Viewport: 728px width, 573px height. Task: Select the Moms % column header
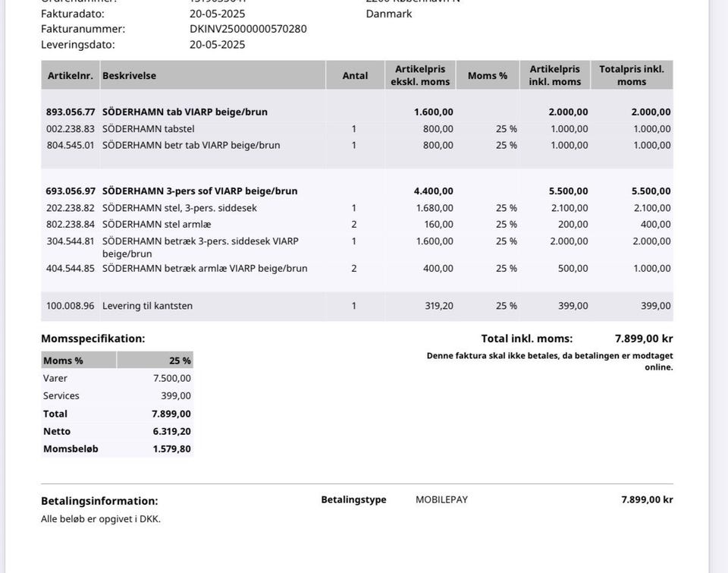coord(488,75)
